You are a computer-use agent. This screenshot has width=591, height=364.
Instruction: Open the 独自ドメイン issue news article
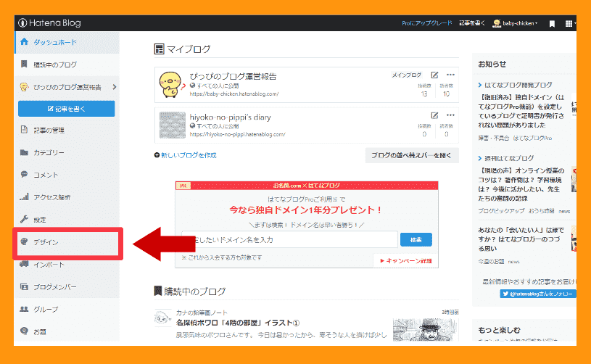pyautogui.click(x=521, y=111)
